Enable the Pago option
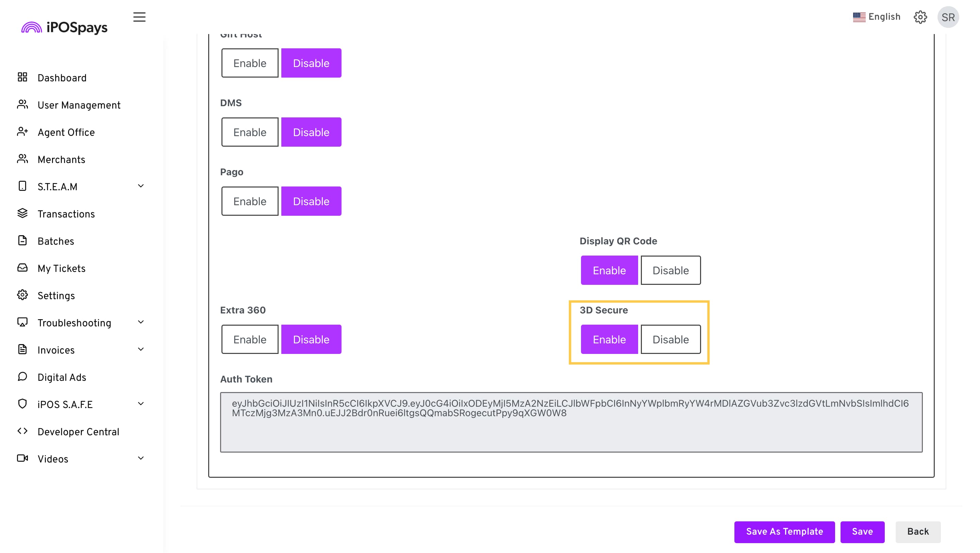 250,201
